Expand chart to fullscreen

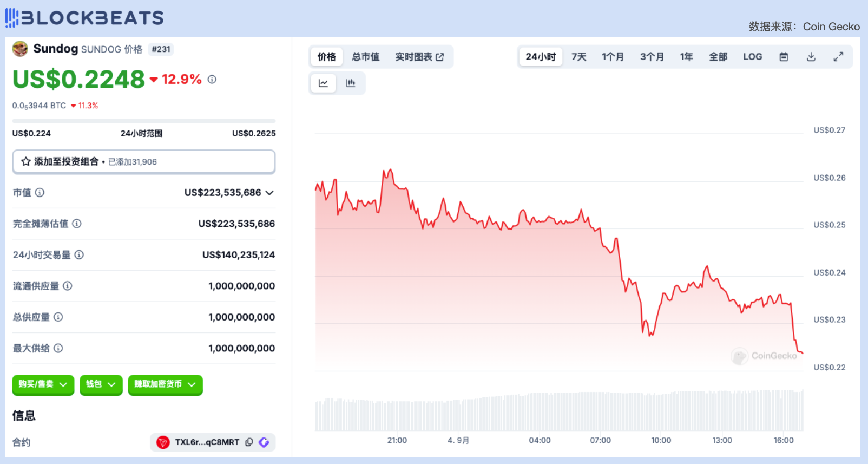838,57
